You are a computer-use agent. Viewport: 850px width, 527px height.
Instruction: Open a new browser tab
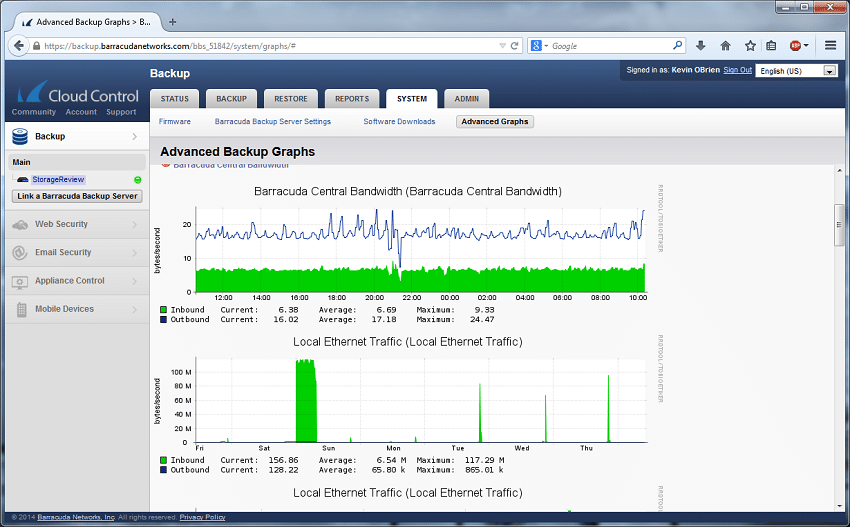point(172,22)
